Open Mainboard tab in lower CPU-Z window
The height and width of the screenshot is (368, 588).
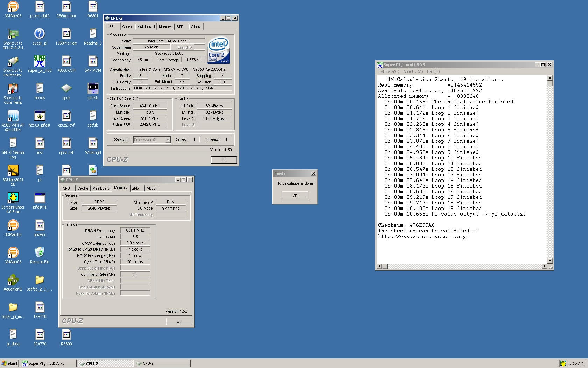pyautogui.click(x=101, y=188)
